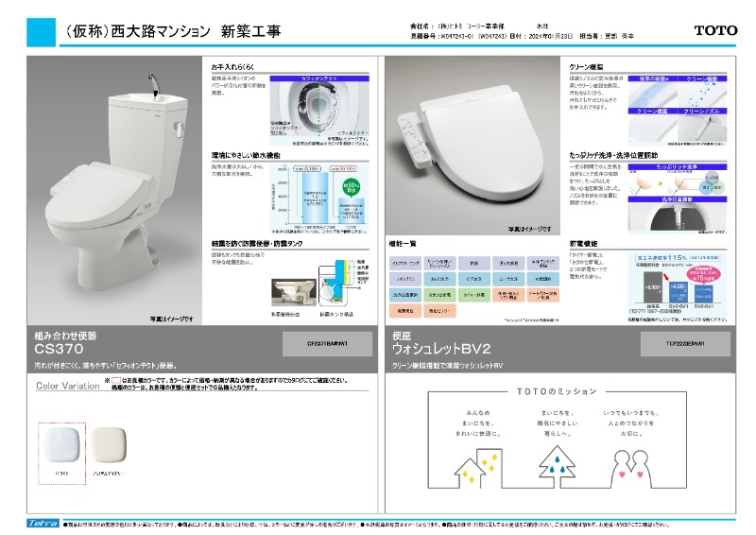This screenshot has height=535, width=756.
Task: Click the TOTO logo in the header
Action: click(715, 30)
